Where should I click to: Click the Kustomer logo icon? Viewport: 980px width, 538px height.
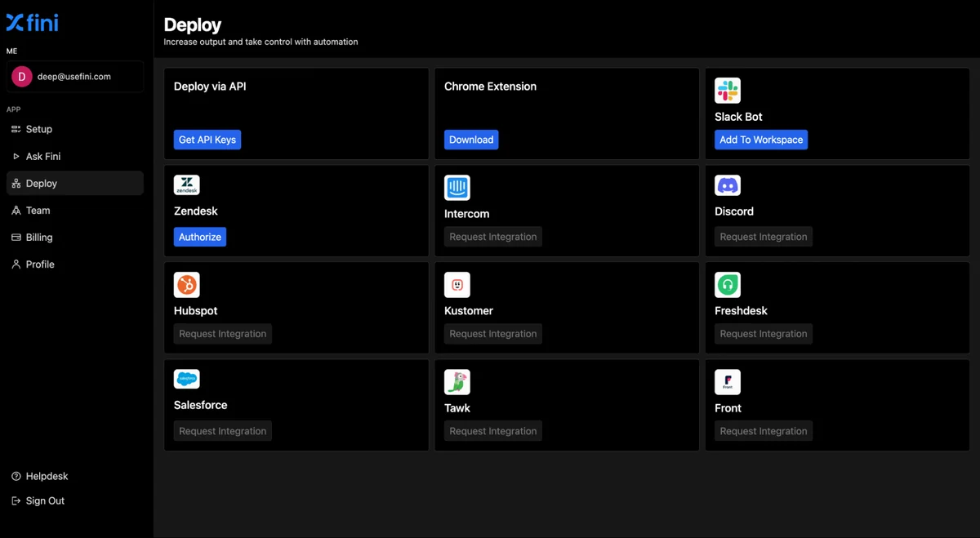point(457,285)
